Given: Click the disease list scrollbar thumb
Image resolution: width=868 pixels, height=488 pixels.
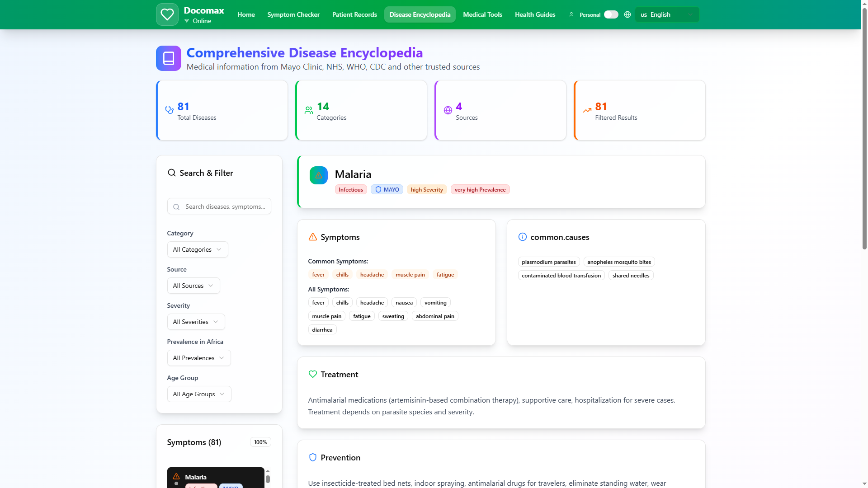Looking at the screenshot, I should (x=268, y=479).
